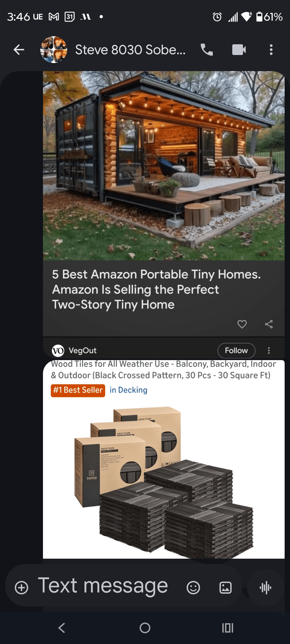Tap the back arrow in conversation header
Screen dimensions: 290x644
pyautogui.click(x=19, y=50)
